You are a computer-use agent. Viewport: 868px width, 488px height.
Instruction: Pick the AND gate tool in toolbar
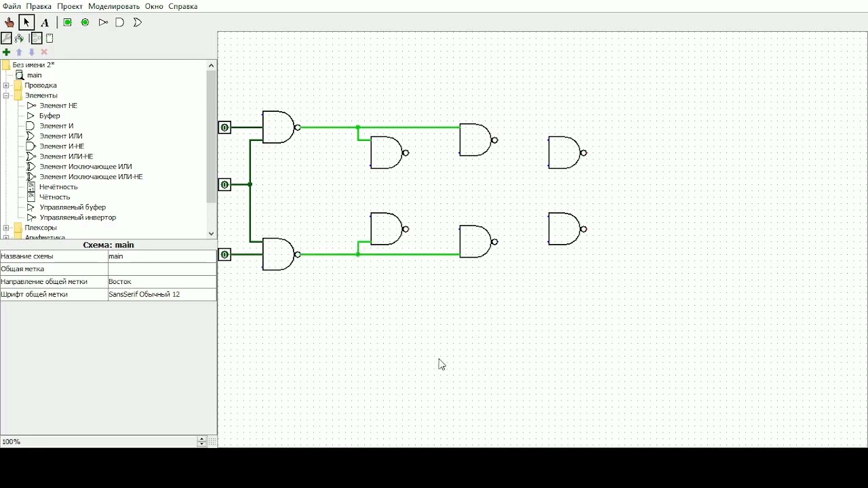[x=120, y=22]
